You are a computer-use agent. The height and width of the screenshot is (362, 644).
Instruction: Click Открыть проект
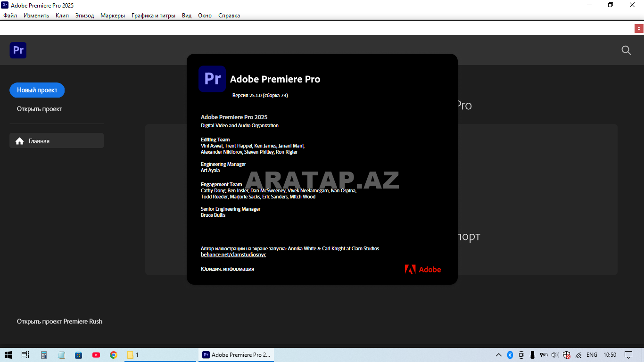click(x=40, y=109)
